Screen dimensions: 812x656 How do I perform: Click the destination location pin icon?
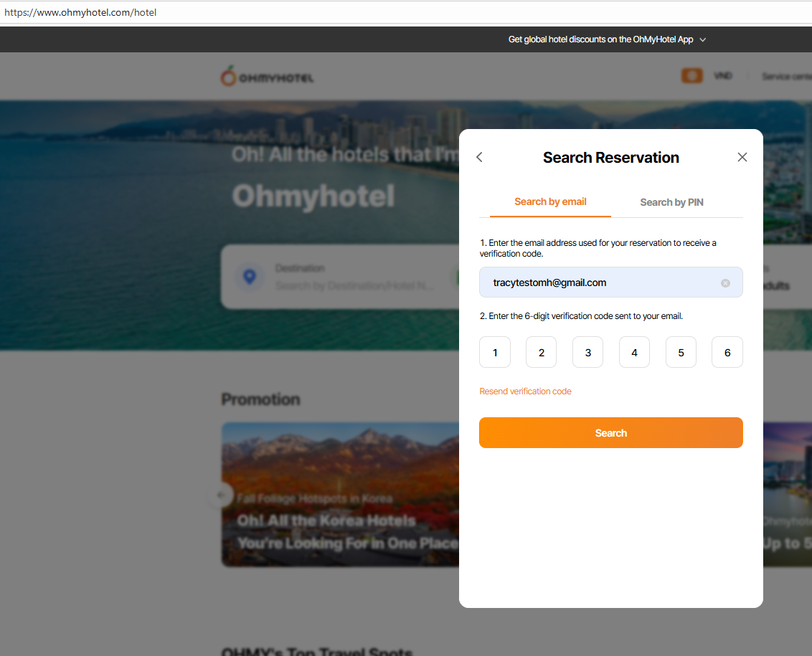click(x=250, y=277)
